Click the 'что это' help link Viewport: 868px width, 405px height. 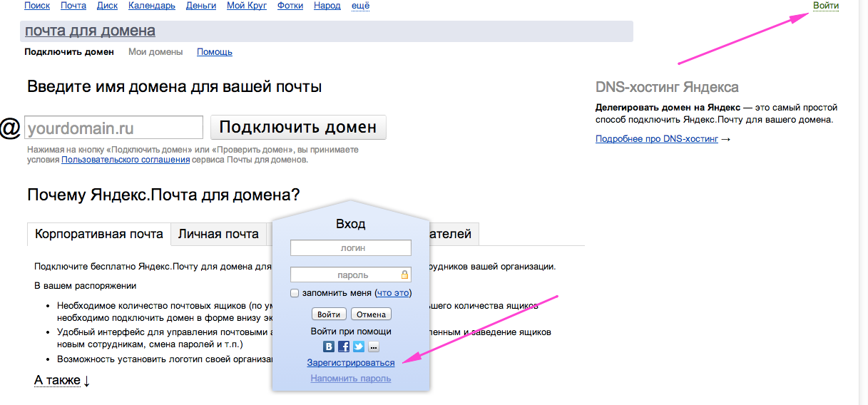pos(393,293)
